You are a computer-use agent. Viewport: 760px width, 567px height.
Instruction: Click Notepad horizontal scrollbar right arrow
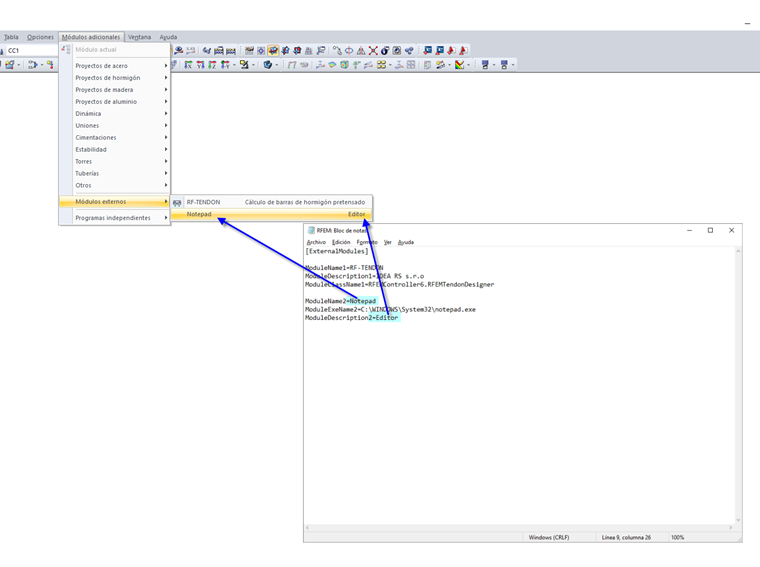(730, 527)
